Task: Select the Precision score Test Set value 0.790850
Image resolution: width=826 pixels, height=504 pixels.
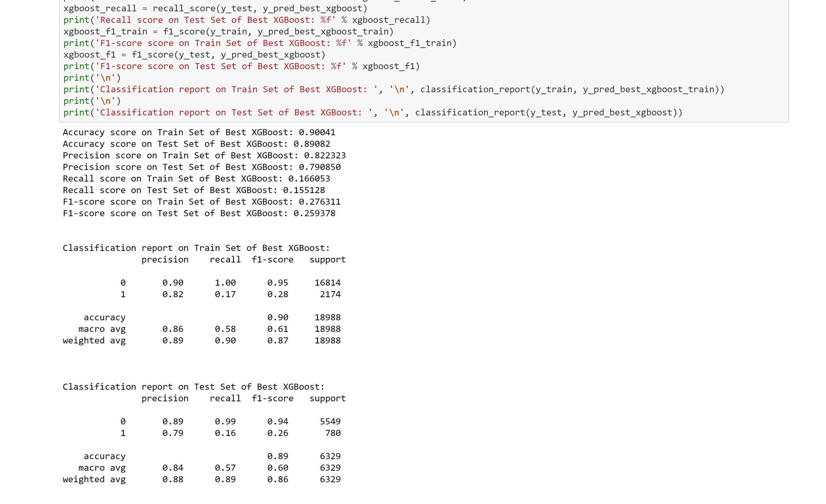Action: [320, 167]
